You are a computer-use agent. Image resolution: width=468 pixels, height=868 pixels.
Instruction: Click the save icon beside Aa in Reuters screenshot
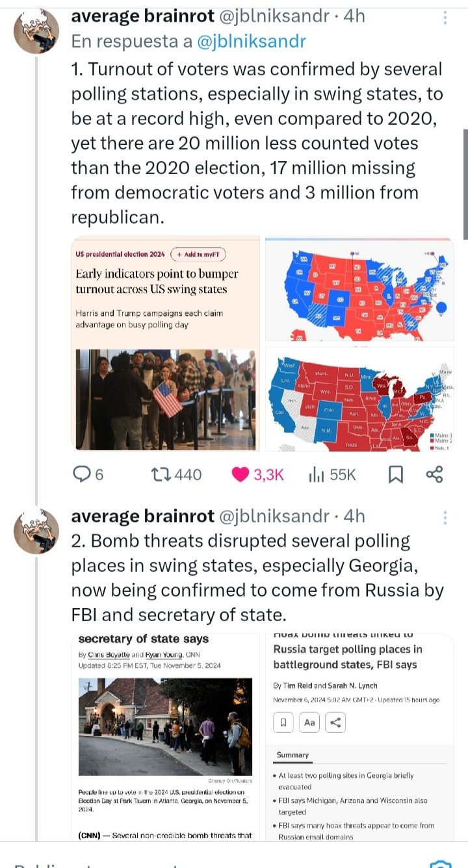point(283,722)
